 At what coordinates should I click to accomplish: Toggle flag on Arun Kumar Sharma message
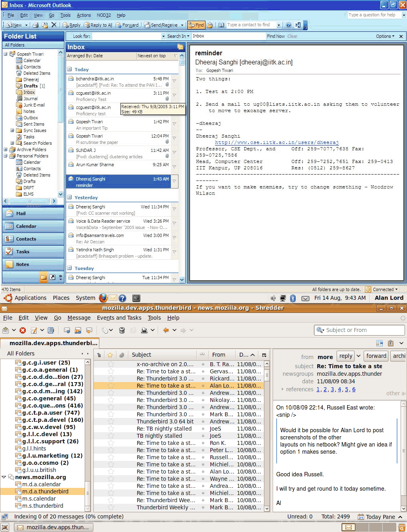[x=174, y=167]
